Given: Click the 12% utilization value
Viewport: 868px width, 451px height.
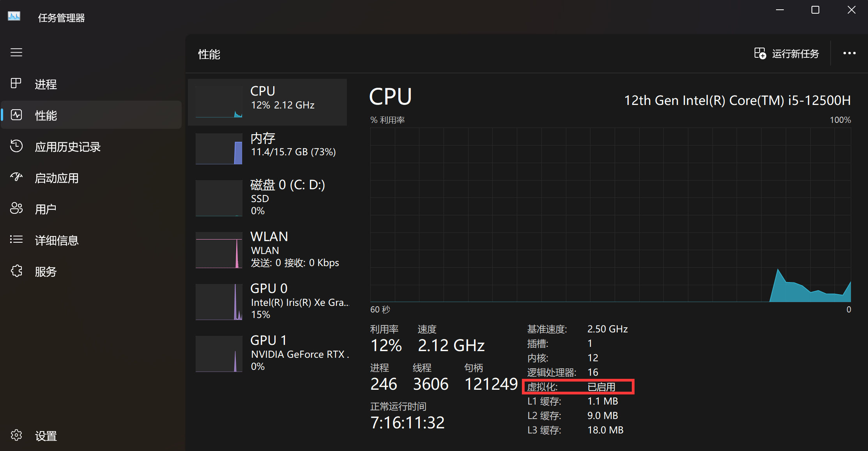Looking at the screenshot, I should (x=386, y=346).
